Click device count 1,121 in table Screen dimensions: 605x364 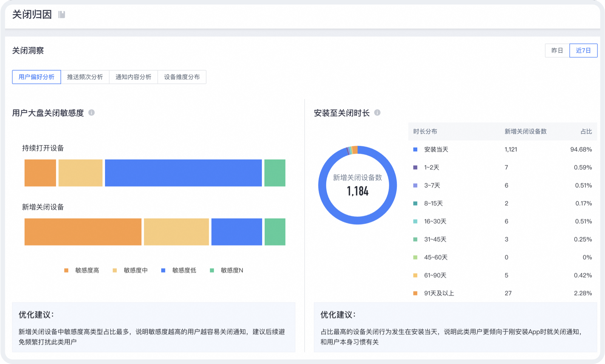pyautogui.click(x=511, y=150)
